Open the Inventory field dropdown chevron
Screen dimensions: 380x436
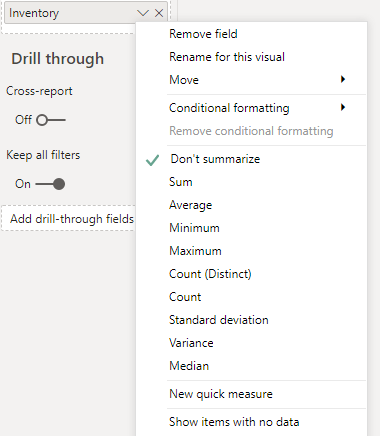click(143, 13)
